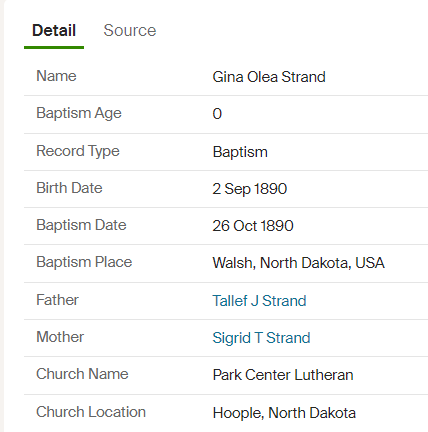This screenshot has height=432, width=428.
Task: Click the Baptism Place label
Action: coord(84,262)
